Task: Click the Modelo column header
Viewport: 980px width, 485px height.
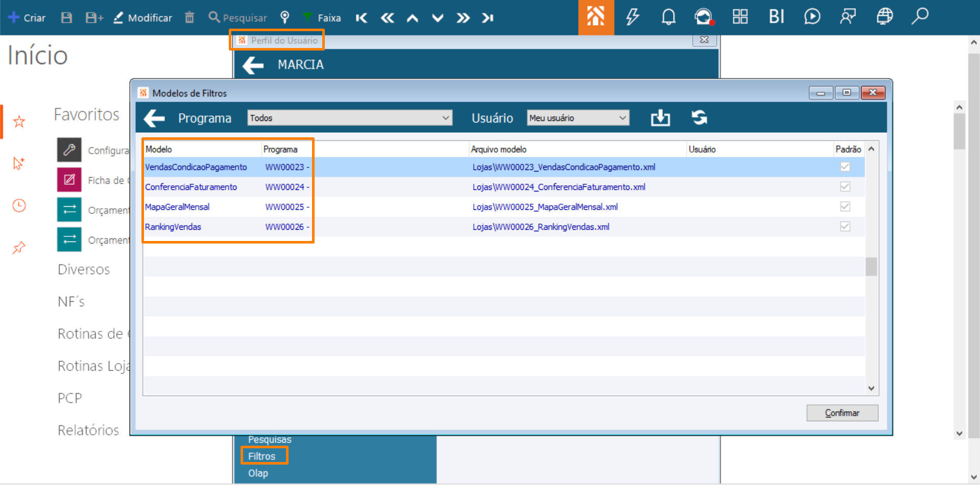Action: pos(202,149)
